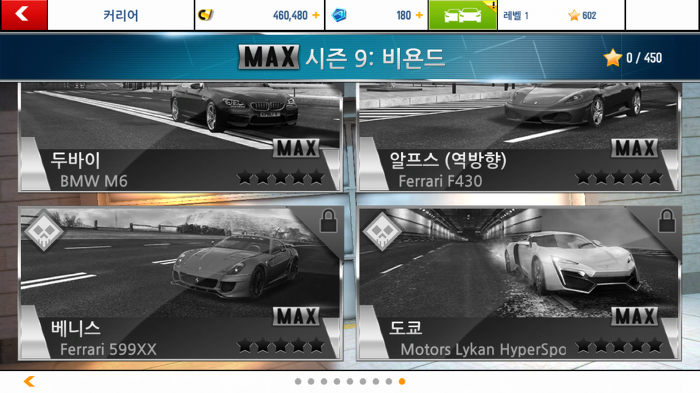Open the 커리어 career tab

[121, 15]
